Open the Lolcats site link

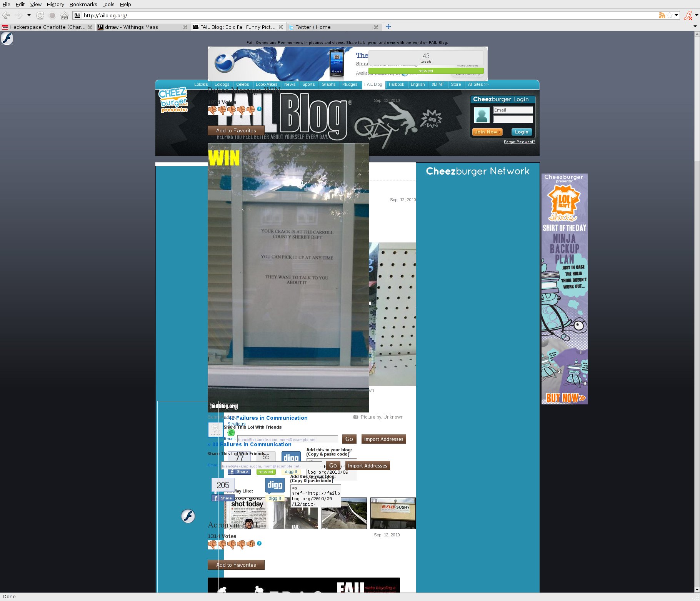click(201, 84)
